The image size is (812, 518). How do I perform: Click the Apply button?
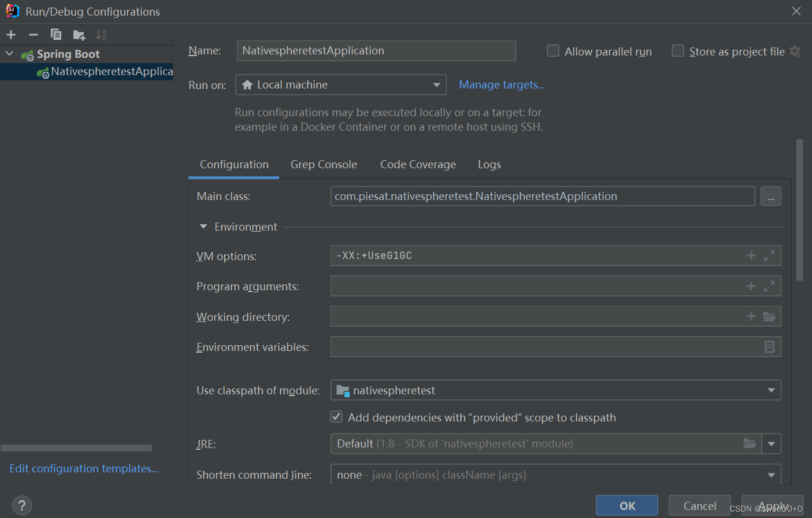point(773,506)
